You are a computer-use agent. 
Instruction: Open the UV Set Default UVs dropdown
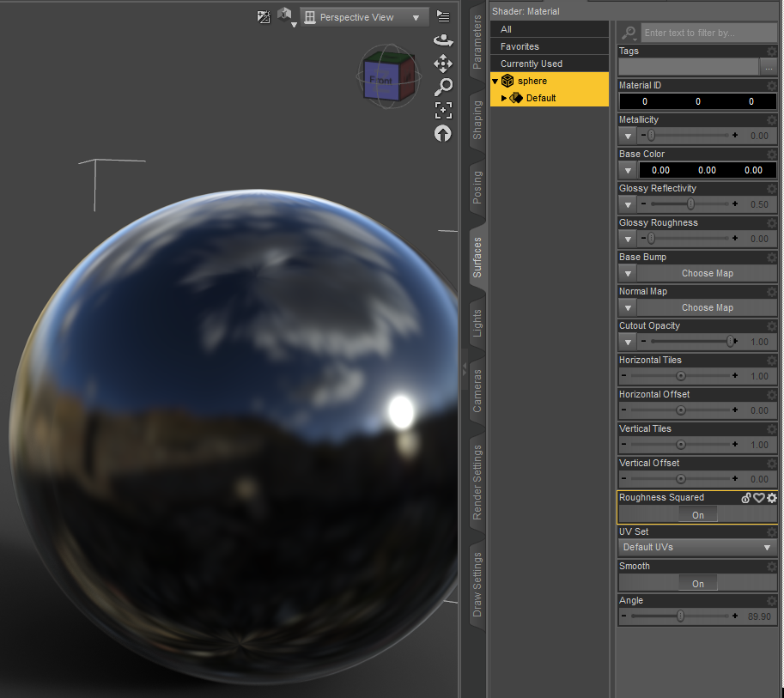(697, 548)
